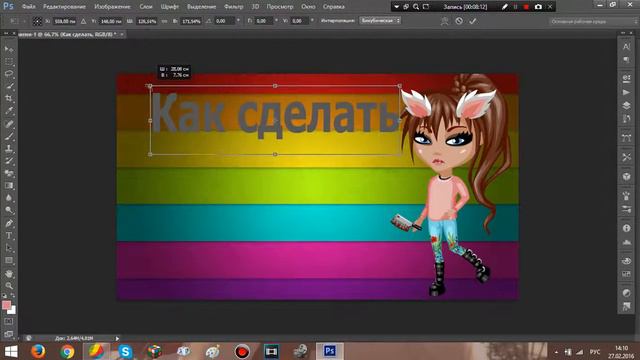Open the Interpolation dropdown
This screenshot has height=360, width=640.
(x=380, y=21)
